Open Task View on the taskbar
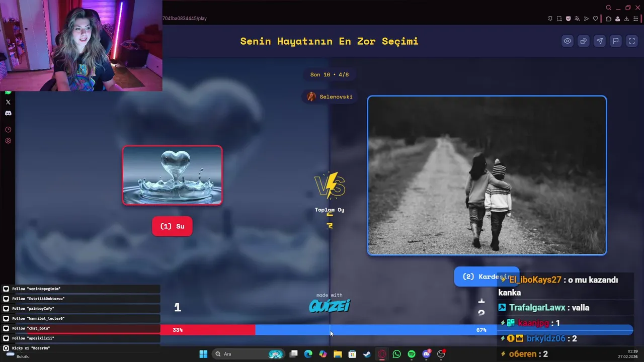This screenshot has width=644, height=362. point(294,354)
